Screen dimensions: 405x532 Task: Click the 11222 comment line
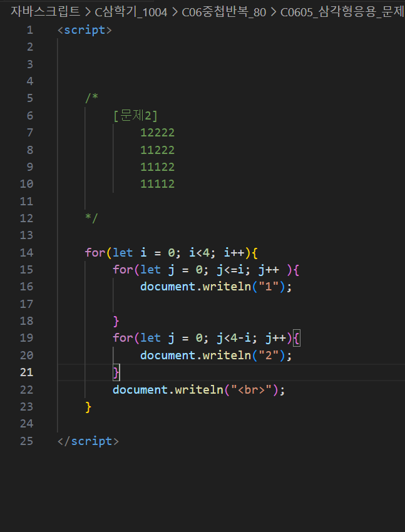tap(157, 150)
